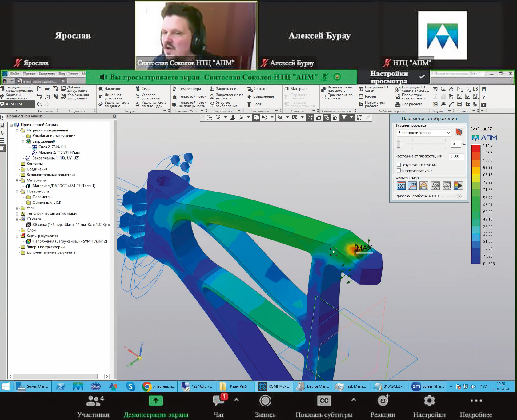This screenshot has height=420, width=517.
Task: Open Параметры расчета settings
Action: [372, 104]
